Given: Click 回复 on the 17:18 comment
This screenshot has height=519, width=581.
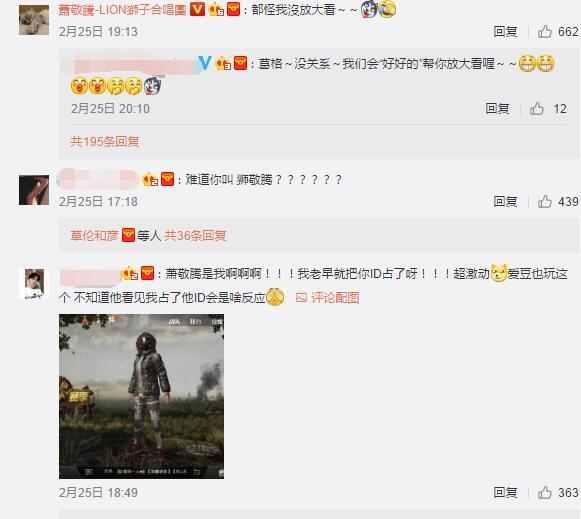Looking at the screenshot, I should (x=505, y=202).
